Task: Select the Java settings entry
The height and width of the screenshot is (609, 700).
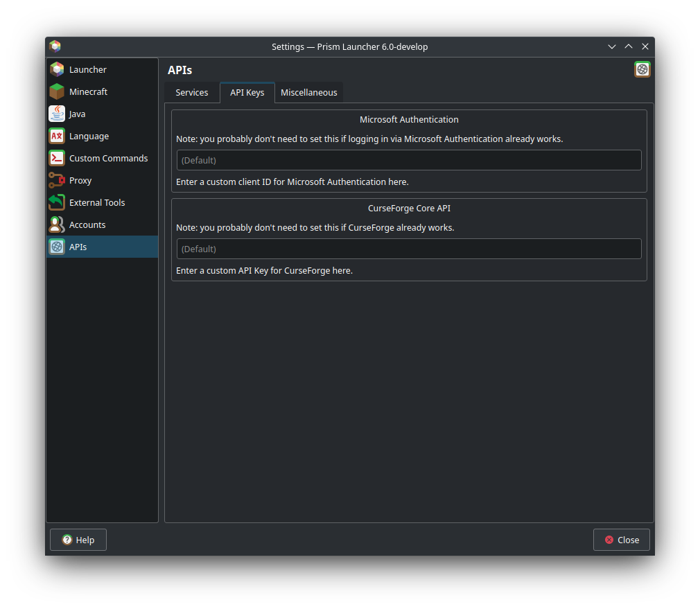Action: click(x=103, y=114)
